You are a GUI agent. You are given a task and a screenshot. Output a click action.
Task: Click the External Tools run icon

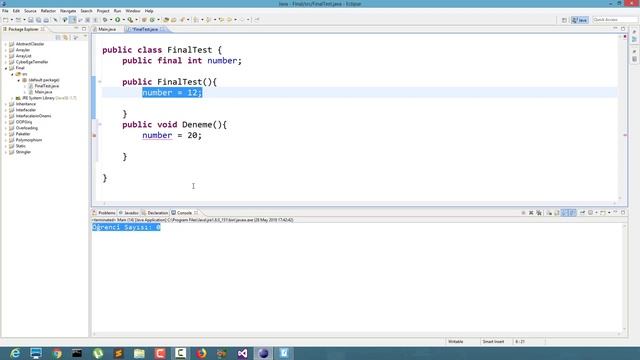coord(130,20)
